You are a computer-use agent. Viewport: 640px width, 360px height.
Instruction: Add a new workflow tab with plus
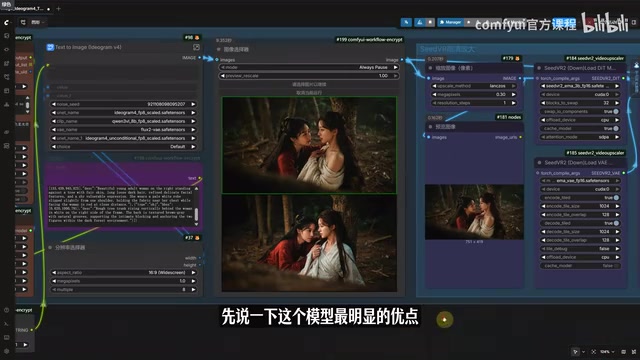click(58, 9)
